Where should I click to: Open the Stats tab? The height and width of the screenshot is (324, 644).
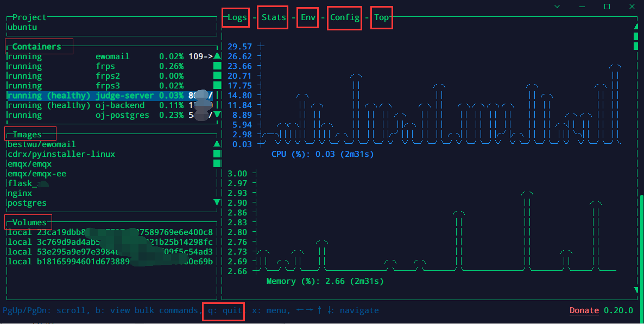[273, 17]
